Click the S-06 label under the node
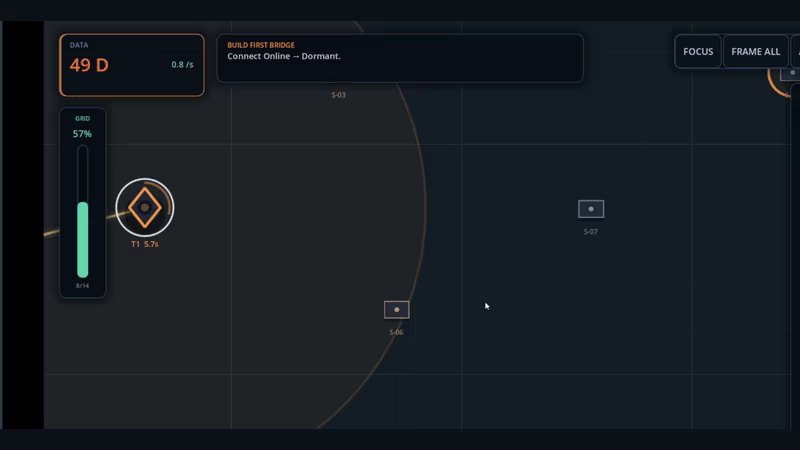Screen dimensions: 800x450 [x=396, y=332]
